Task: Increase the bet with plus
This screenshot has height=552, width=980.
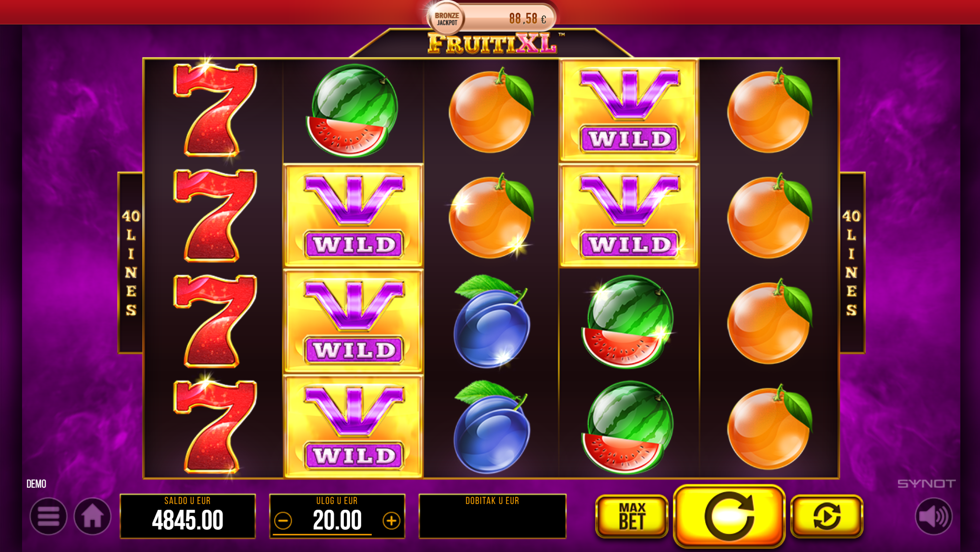Action: [x=391, y=521]
